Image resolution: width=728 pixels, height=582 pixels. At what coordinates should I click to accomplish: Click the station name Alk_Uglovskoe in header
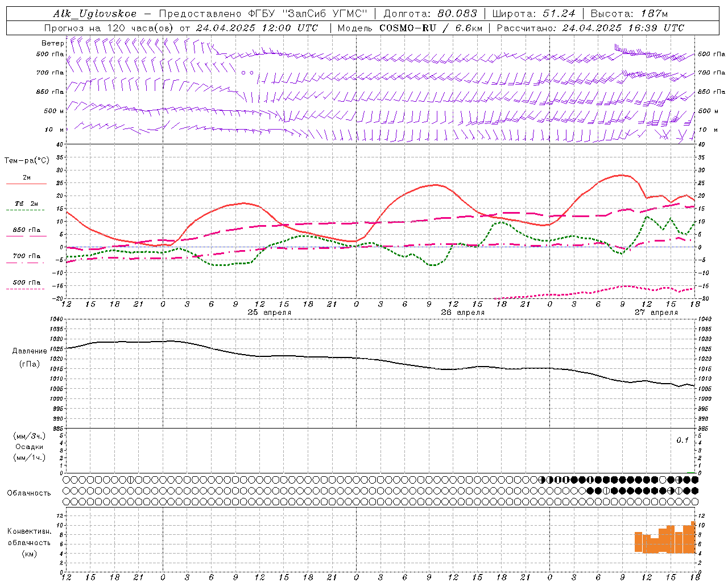95,14
